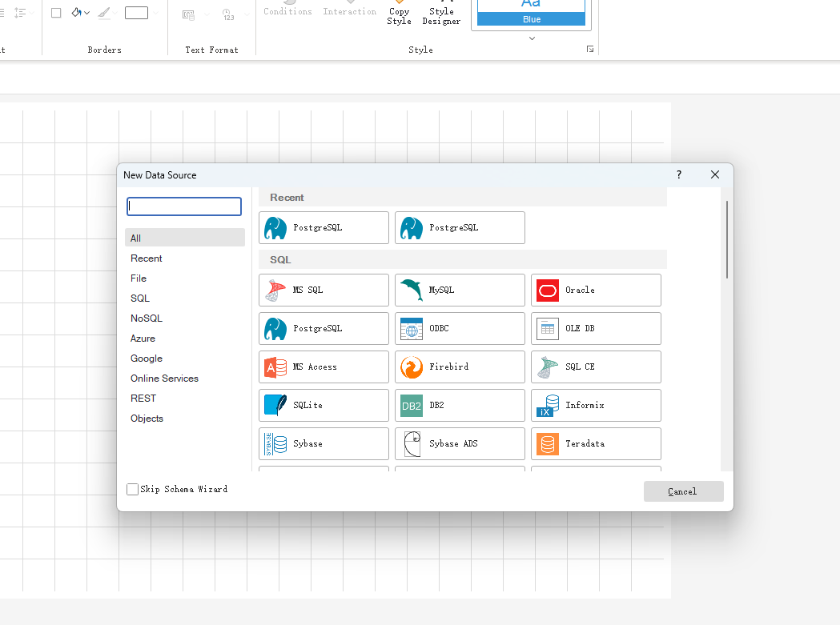Select the MySQL dolphin connector
The width and height of the screenshot is (840, 625).
[460, 290]
